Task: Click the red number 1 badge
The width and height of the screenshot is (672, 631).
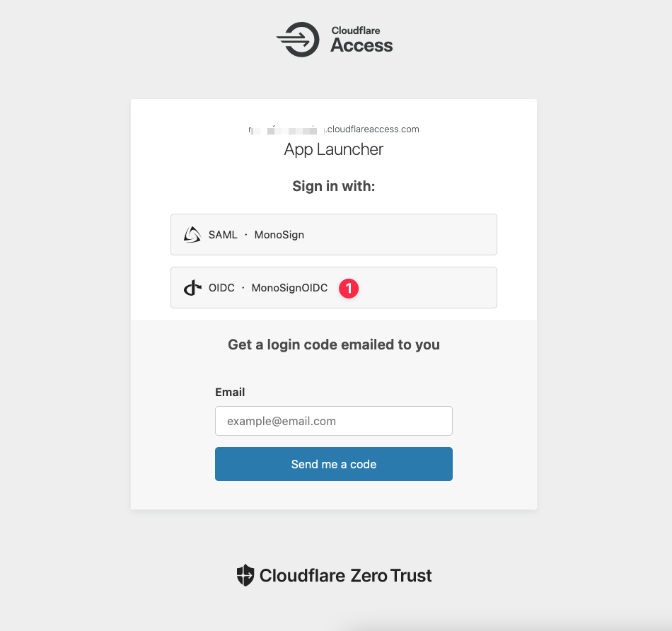Action: [349, 288]
